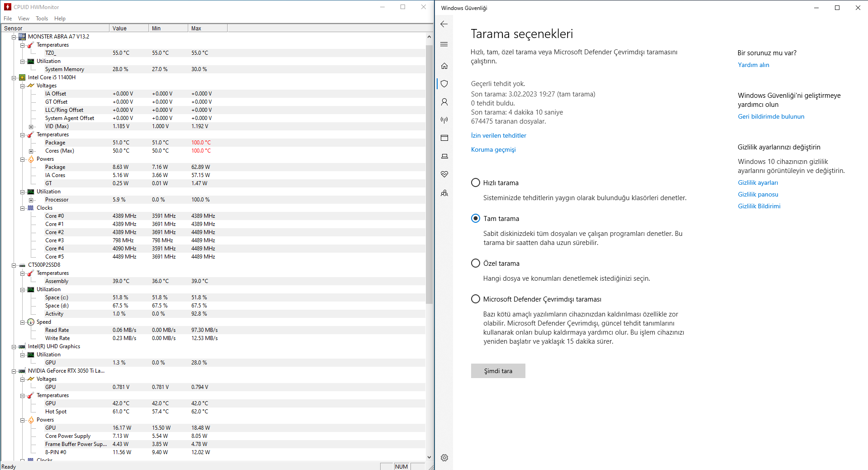Click the Yardım alın link

(754, 65)
